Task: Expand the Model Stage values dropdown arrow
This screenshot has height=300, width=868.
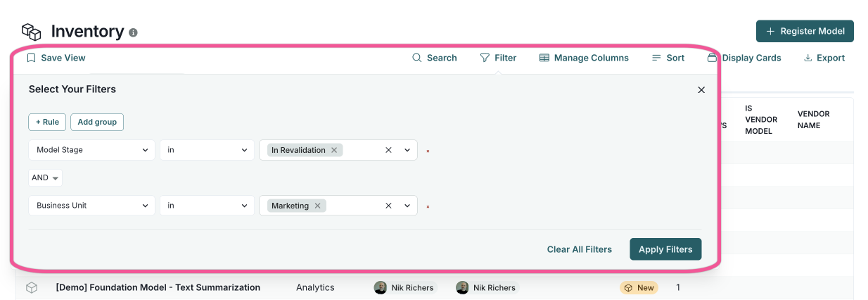Action: pyautogui.click(x=407, y=150)
